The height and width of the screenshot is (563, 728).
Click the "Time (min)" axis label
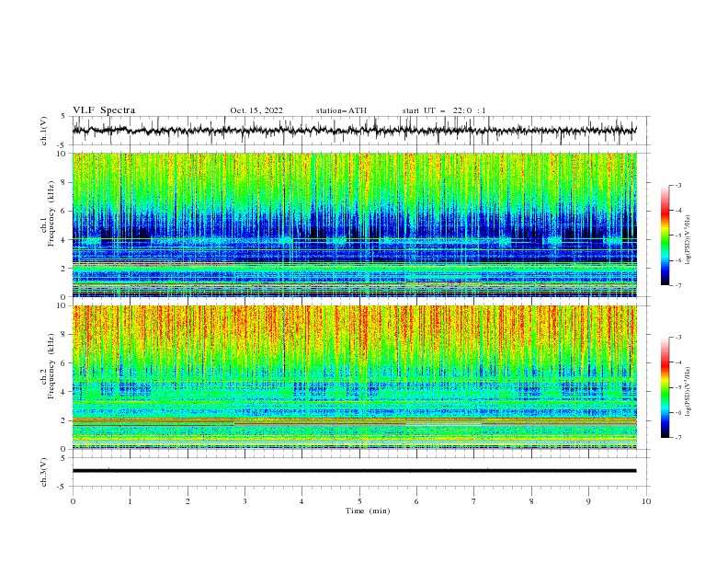[x=368, y=511]
